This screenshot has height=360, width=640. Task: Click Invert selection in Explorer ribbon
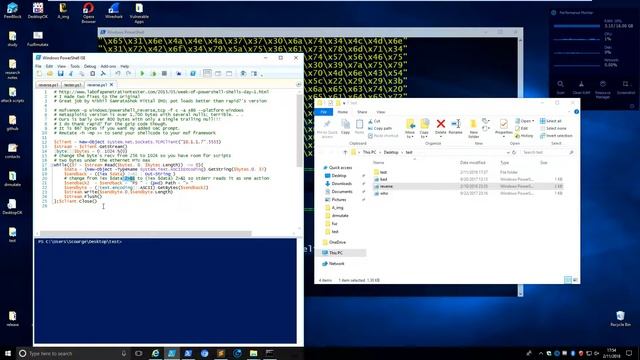coord(556,136)
